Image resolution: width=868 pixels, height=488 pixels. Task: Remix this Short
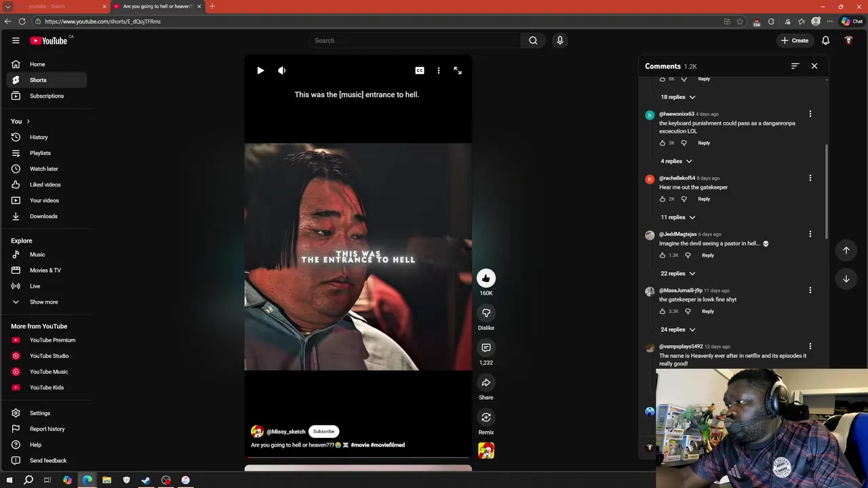(486, 418)
